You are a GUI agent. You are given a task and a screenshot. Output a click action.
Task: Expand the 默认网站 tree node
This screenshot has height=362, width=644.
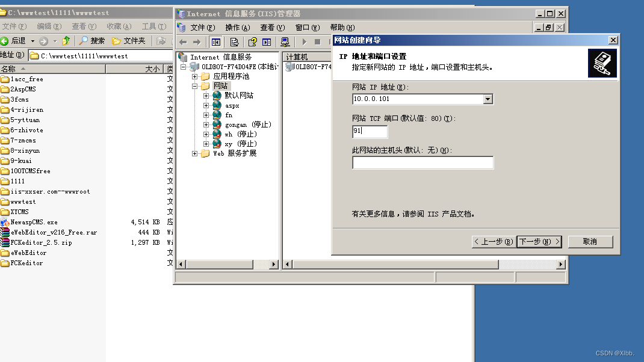pyautogui.click(x=206, y=96)
